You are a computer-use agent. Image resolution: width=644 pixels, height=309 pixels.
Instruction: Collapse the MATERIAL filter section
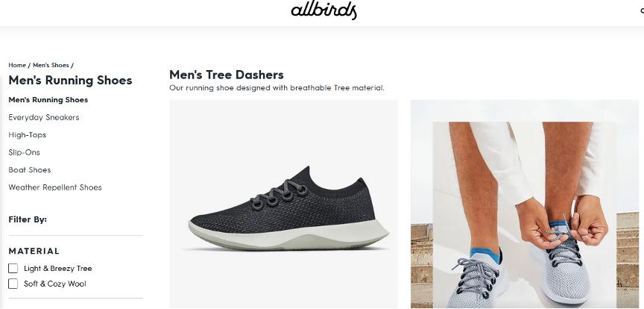[x=34, y=251]
